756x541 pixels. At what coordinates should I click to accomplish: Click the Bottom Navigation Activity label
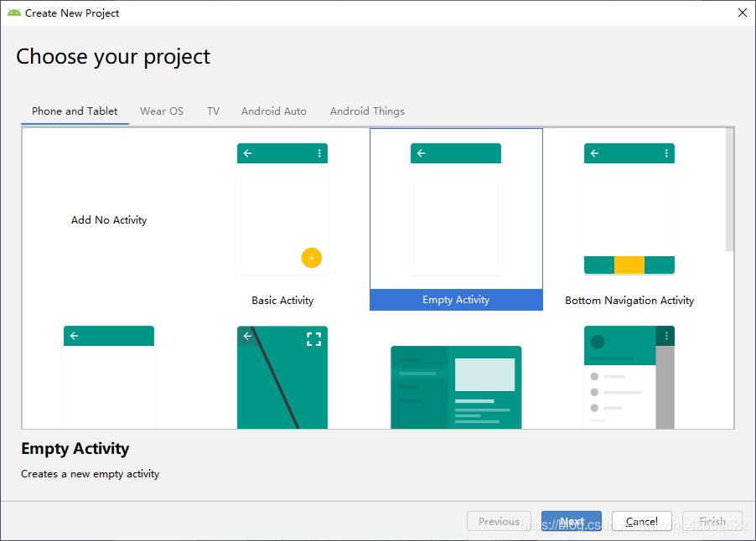629,300
